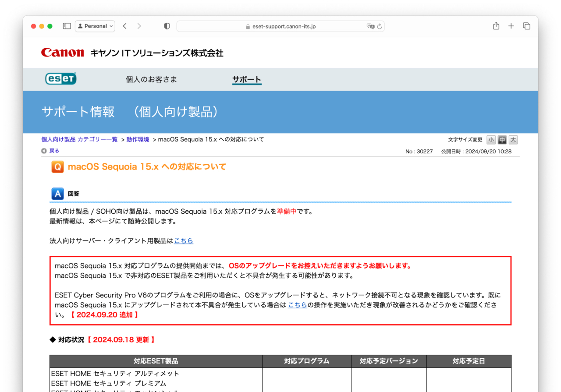Screen dimensions: 561x392
Task: Select the キヤノン IT ソリューションズ株式会社 company name
Action: click(157, 53)
